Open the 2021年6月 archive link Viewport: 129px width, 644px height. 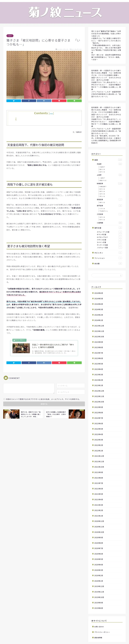coord(98,489)
